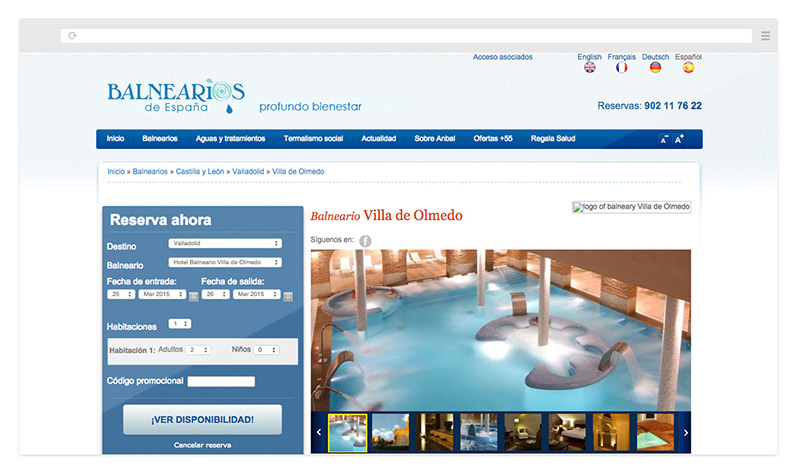Click Valladolid breadcrumb link

click(248, 171)
